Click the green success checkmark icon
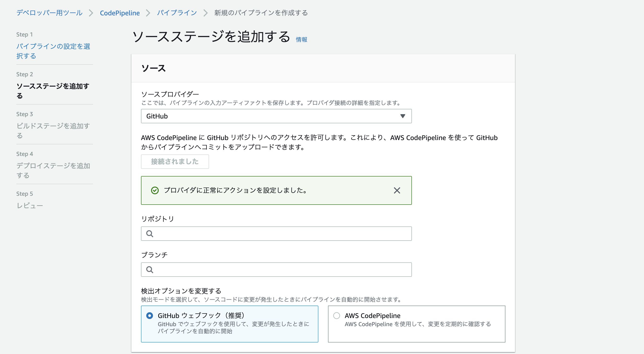Image resolution: width=644 pixels, height=354 pixels. click(x=155, y=190)
